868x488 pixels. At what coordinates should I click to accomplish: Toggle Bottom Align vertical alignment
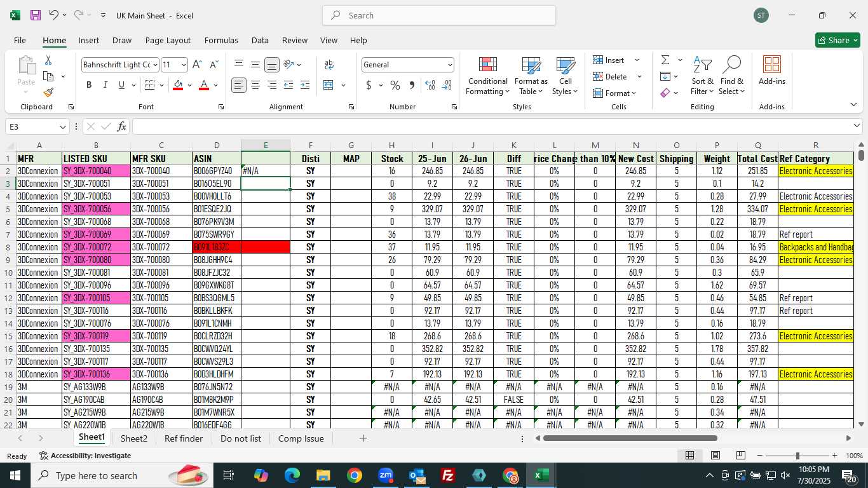[272, 64]
